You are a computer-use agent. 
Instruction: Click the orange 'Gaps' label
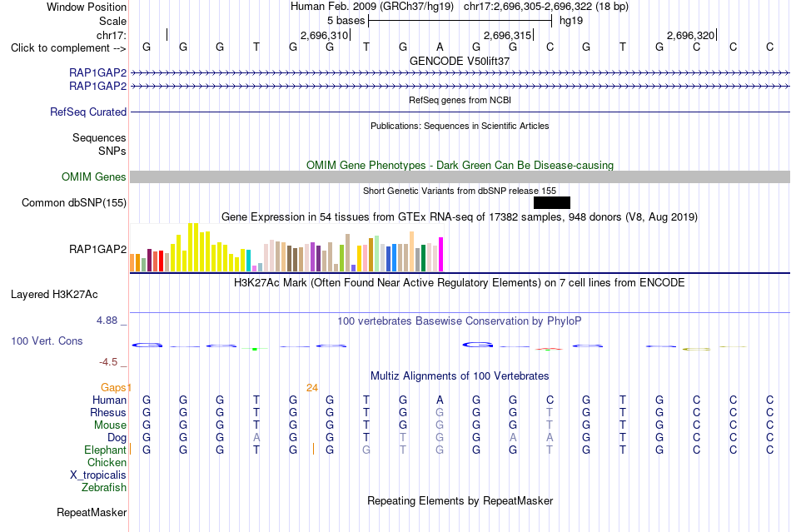(113, 387)
